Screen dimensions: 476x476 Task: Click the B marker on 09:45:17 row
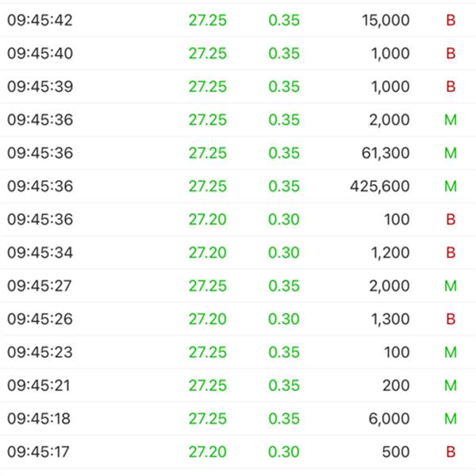pyautogui.click(x=451, y=452)
